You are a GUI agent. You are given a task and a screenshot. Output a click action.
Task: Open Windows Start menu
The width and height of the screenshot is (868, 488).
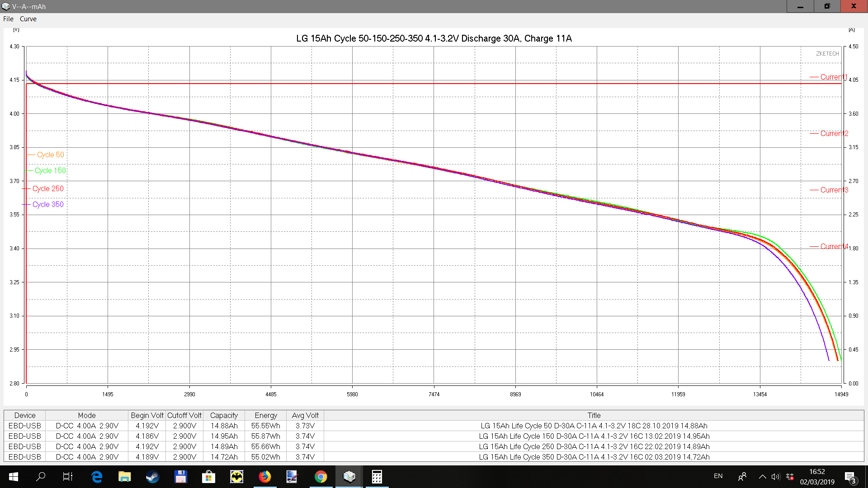13,476
